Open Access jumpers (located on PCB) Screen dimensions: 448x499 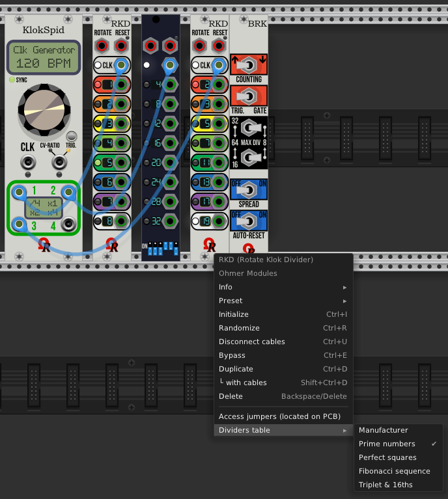(283, 416)
